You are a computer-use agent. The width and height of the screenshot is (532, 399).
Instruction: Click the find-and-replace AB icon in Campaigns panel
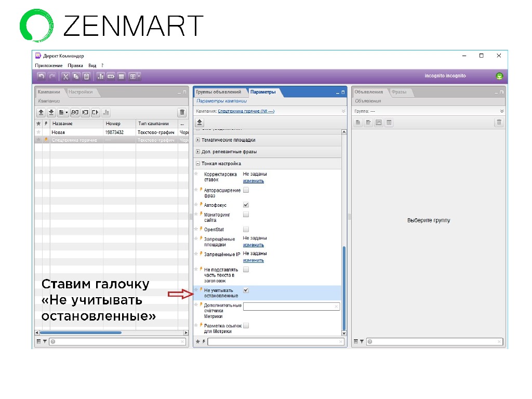(75, 112)
